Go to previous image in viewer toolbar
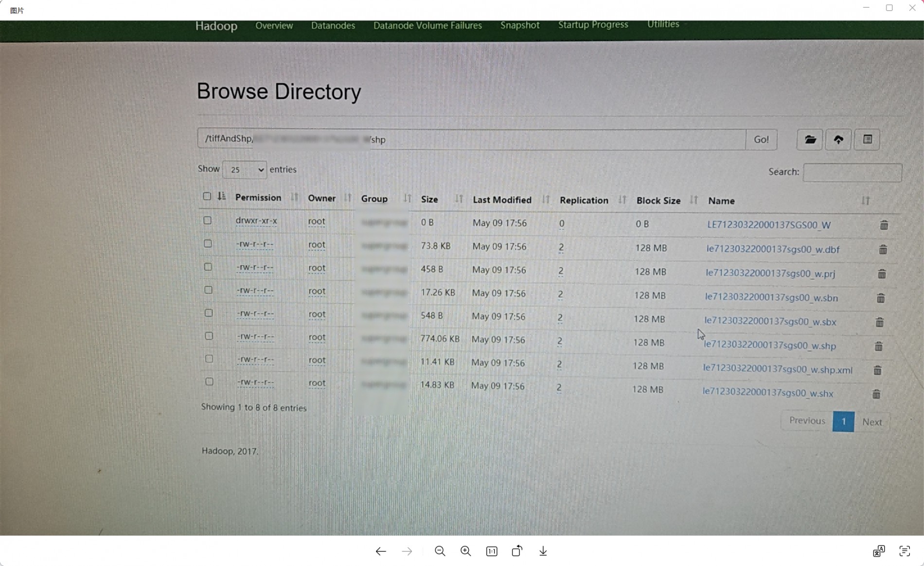 tap(381, 551)
